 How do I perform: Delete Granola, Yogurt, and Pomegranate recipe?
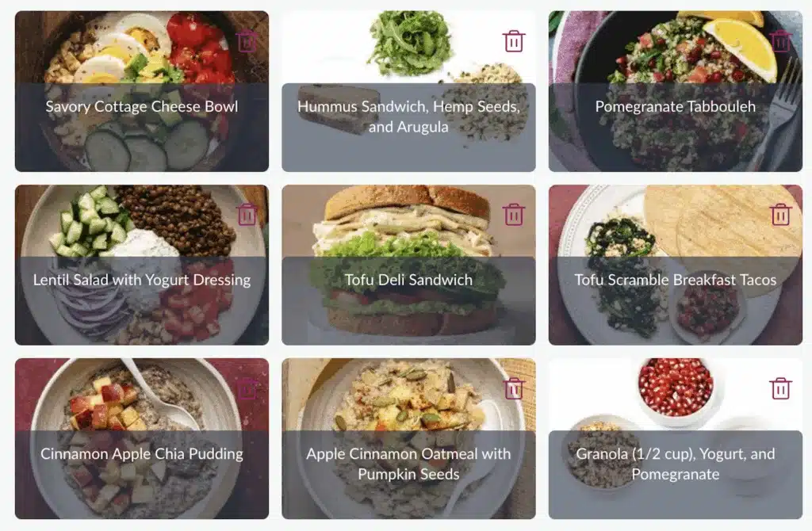780,388
